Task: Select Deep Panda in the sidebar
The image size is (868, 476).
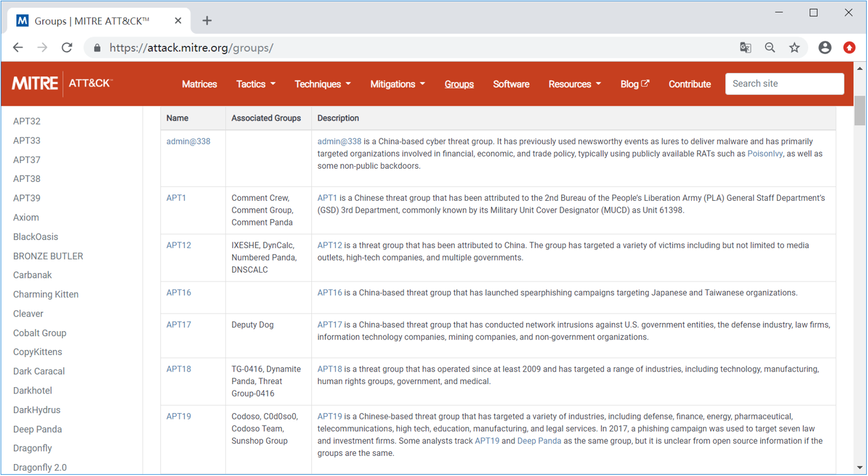Action: [x=38, y=429]
